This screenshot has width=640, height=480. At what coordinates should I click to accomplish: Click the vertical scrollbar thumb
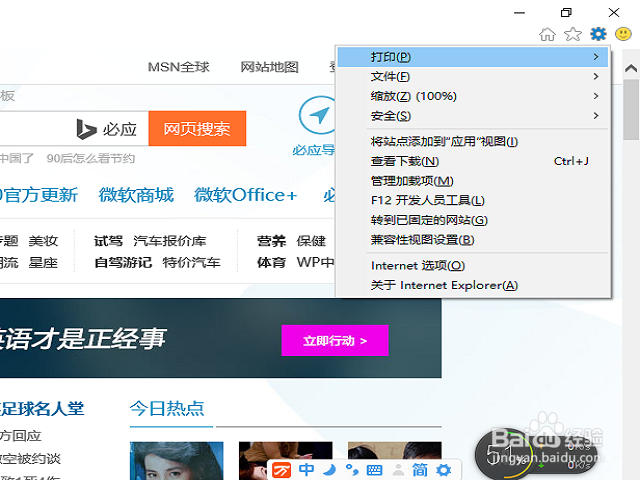[631, 109]
